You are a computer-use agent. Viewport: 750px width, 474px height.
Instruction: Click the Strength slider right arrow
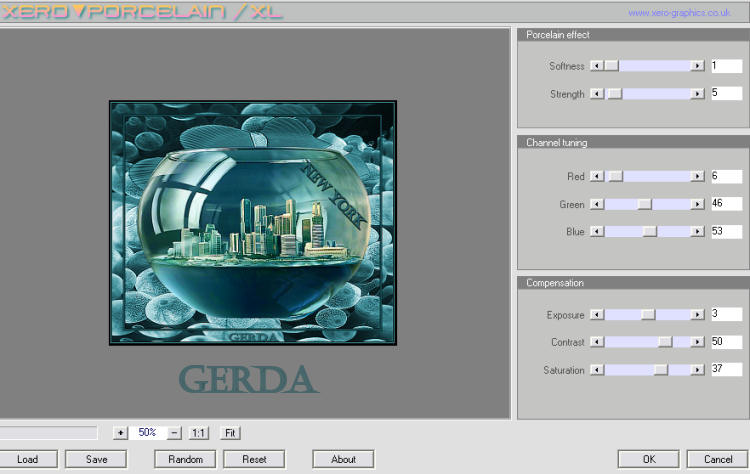click(x=698, y=94)
